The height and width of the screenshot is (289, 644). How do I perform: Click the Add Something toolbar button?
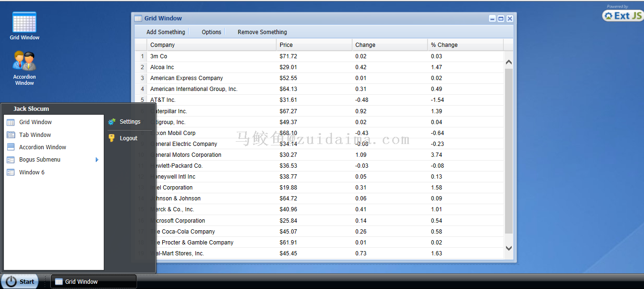point(166,32)
